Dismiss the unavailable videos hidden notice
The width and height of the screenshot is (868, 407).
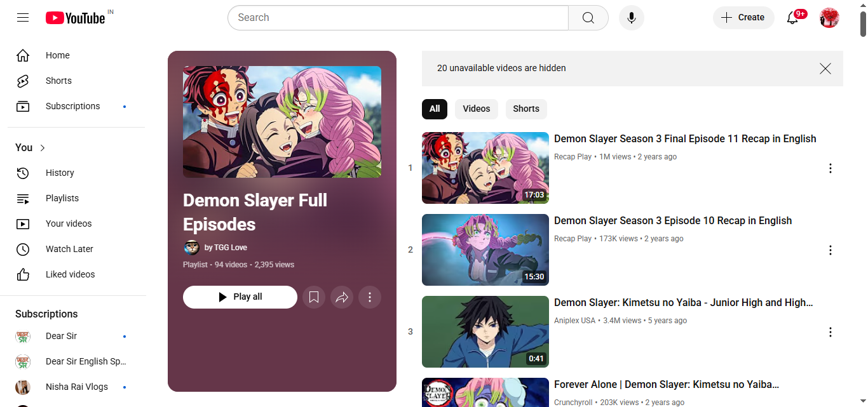click(x=825, y=69)
